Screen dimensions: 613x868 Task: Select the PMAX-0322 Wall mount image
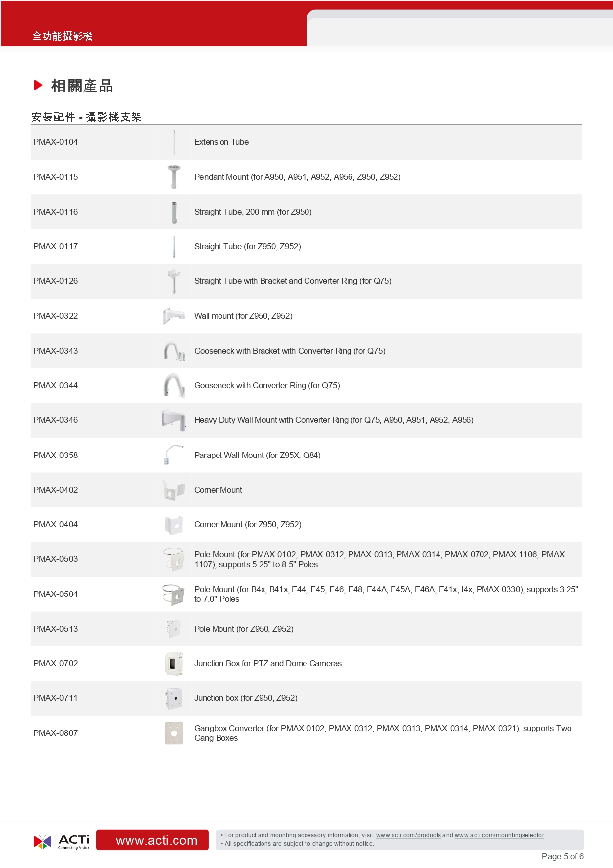pyautogui.click(x=174, y=316)
